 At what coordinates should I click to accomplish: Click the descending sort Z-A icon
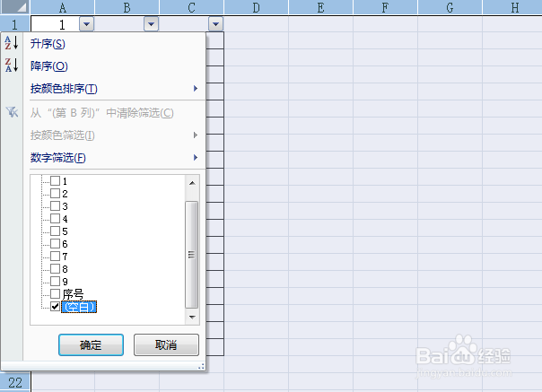[x=12, y=65]
